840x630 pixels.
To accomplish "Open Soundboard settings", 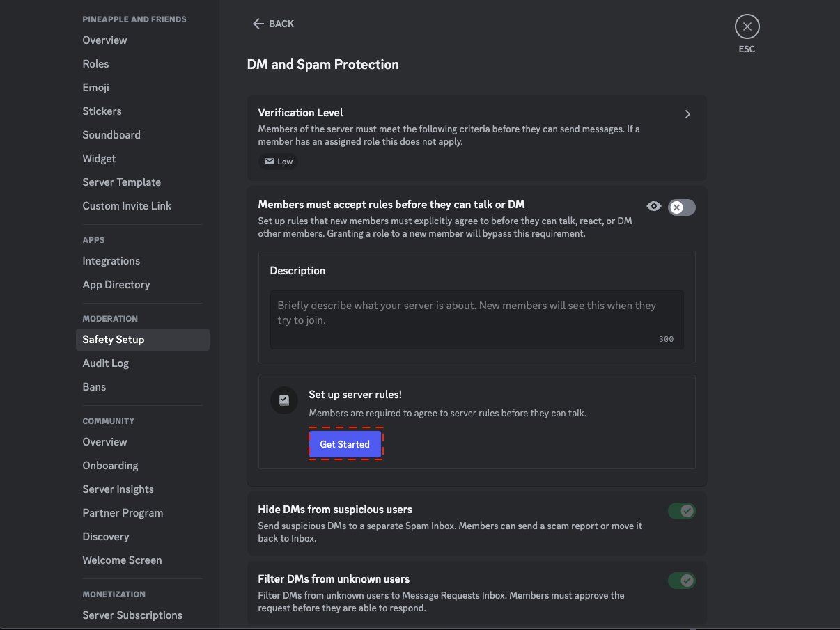I will point(111,135).
